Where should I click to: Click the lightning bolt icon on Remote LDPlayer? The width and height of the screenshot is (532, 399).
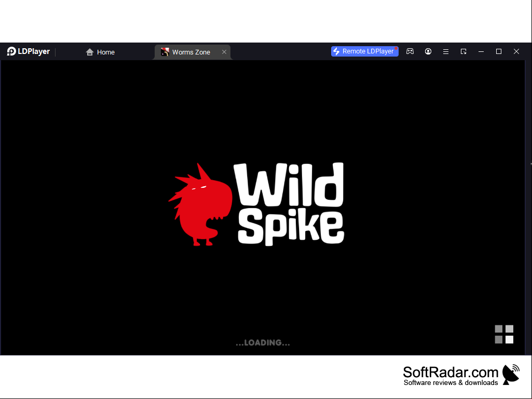coord(336,51)
